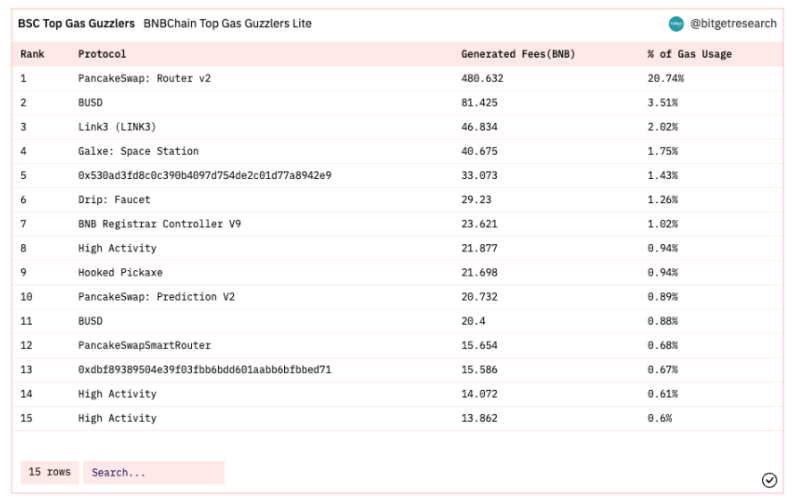Click the gas usage value 1.75%
The height and width of the screenshot is (496, 793).
[x=663, y=151]
